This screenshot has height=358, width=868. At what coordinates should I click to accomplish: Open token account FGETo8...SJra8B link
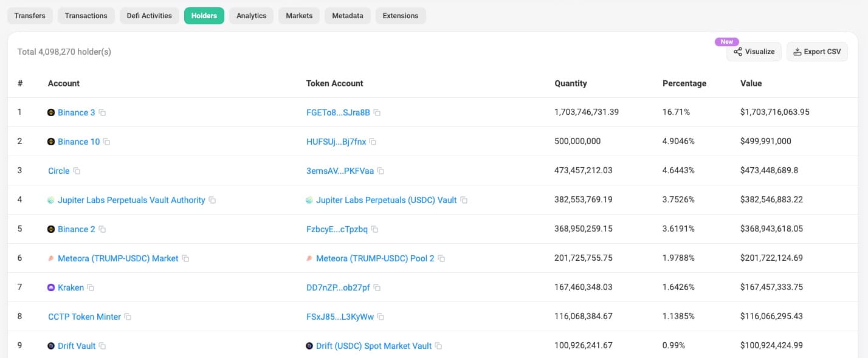pyautogui.click(x=338, y=112)
